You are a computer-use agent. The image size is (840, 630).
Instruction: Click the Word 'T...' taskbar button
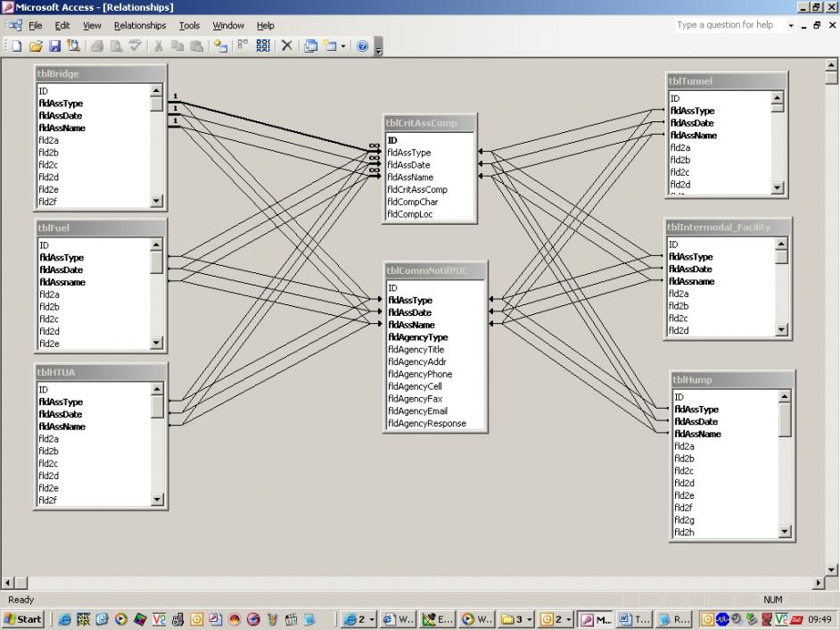tap(634, 619)
